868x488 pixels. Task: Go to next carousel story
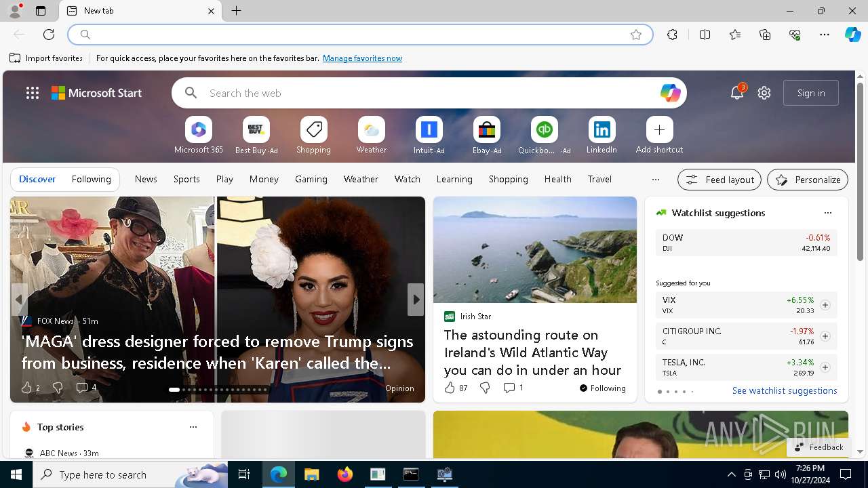click(416, 300)
